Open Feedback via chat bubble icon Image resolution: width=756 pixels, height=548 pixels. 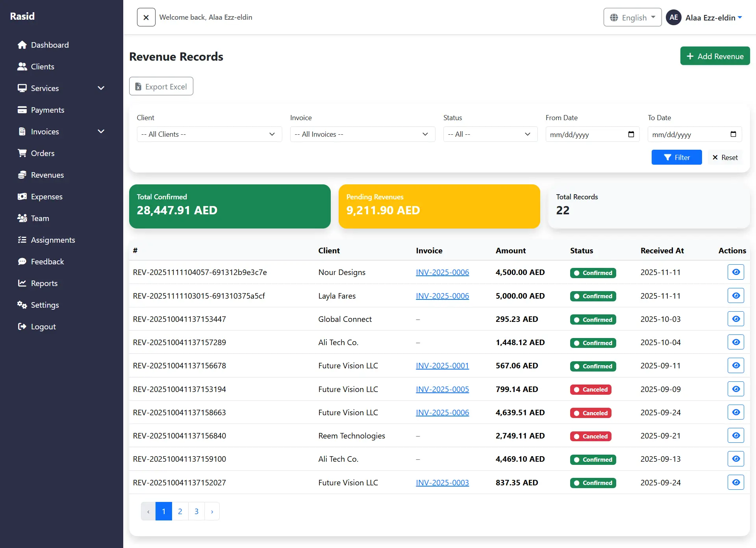pos(22,262)
